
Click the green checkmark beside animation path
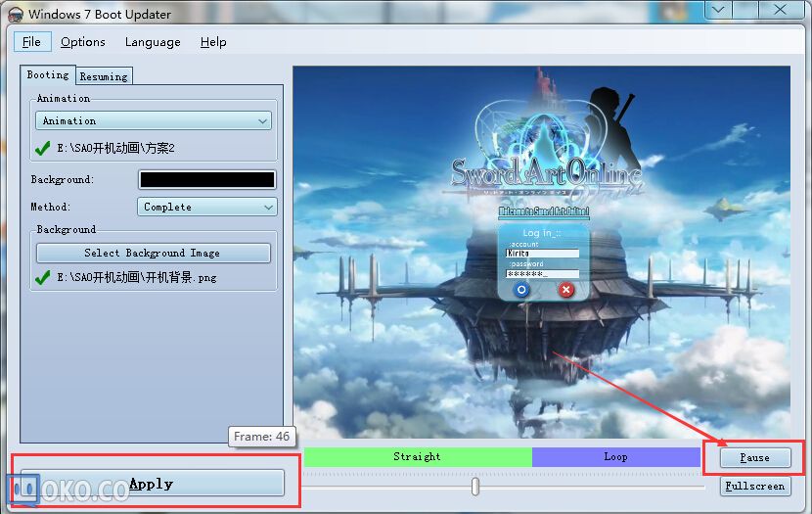(42, 149)
